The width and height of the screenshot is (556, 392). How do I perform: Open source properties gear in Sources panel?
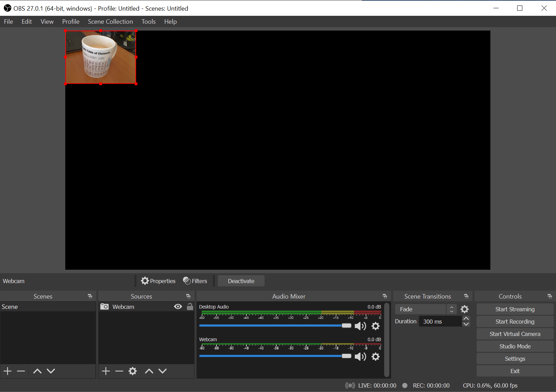[x=133, y=371]
